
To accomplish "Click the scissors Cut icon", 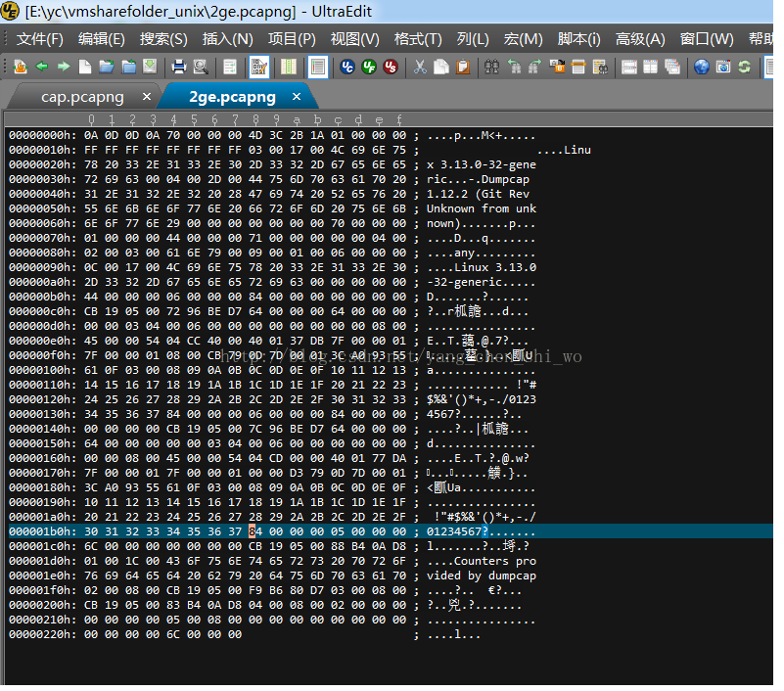I will point(420,67).
